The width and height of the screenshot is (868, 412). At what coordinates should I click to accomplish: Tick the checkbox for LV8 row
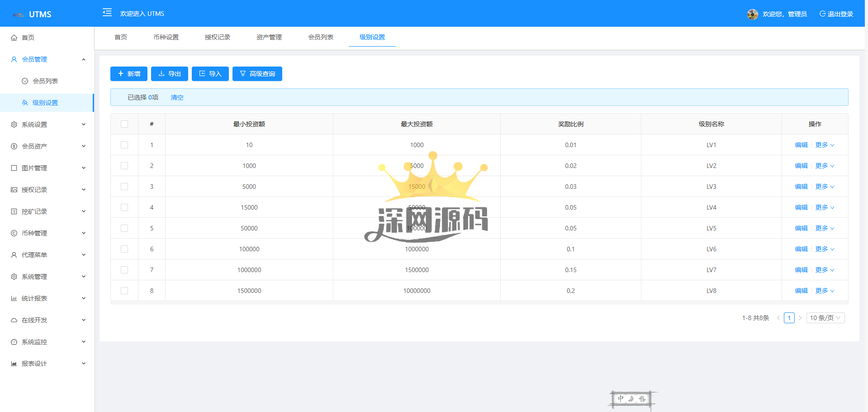(x=124, y=291)
